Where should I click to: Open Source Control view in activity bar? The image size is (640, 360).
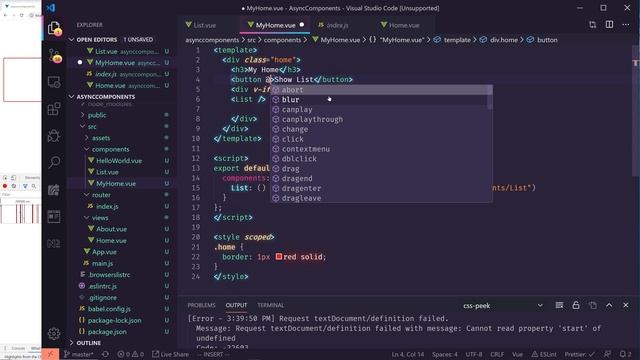click(54, 56)
